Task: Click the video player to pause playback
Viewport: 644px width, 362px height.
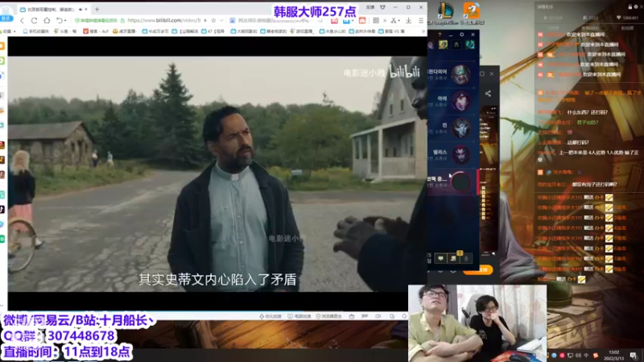Action: click(217, 174)
